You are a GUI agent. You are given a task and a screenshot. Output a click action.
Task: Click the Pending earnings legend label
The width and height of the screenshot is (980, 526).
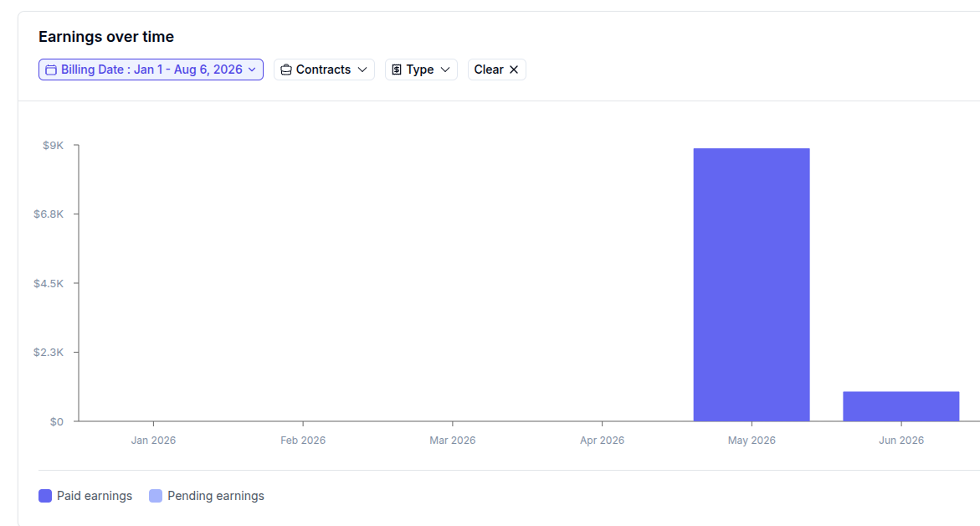216,496
